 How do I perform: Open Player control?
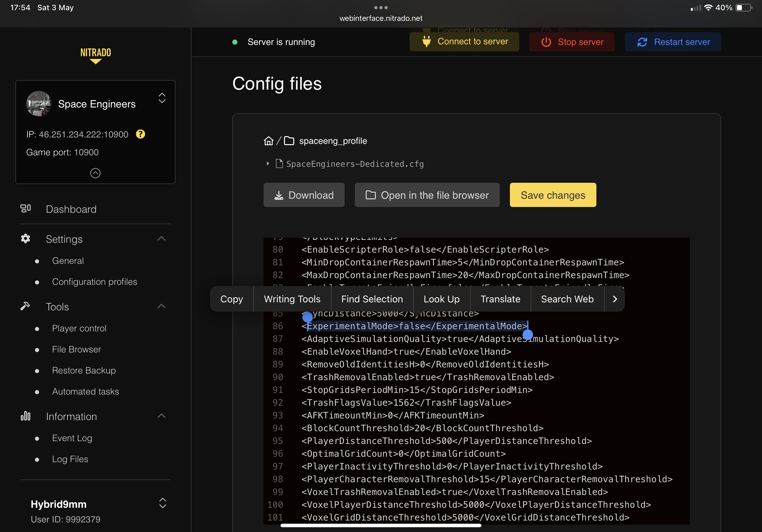tap(79, 329)
